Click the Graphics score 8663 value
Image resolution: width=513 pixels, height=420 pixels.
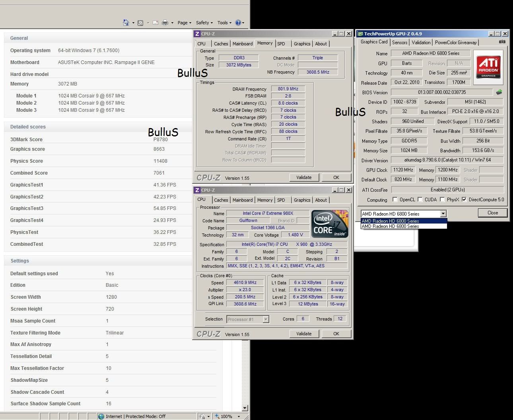(159, 149)
